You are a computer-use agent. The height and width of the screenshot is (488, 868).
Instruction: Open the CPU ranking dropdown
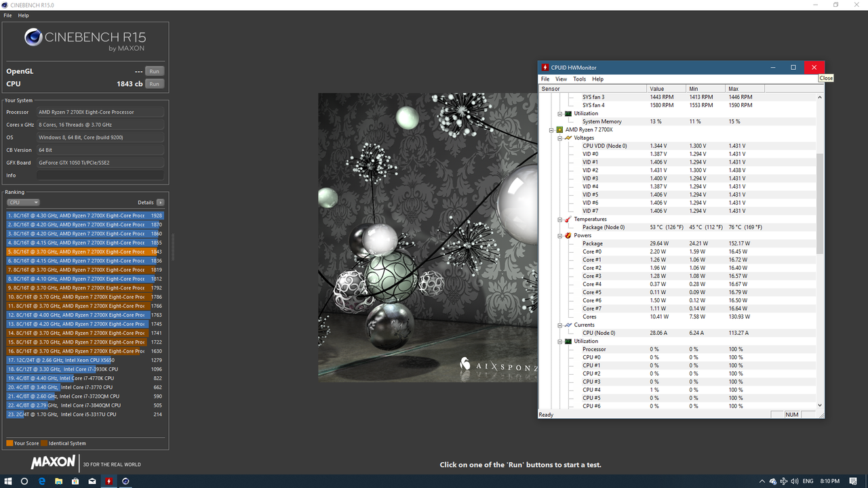(23, 202)
